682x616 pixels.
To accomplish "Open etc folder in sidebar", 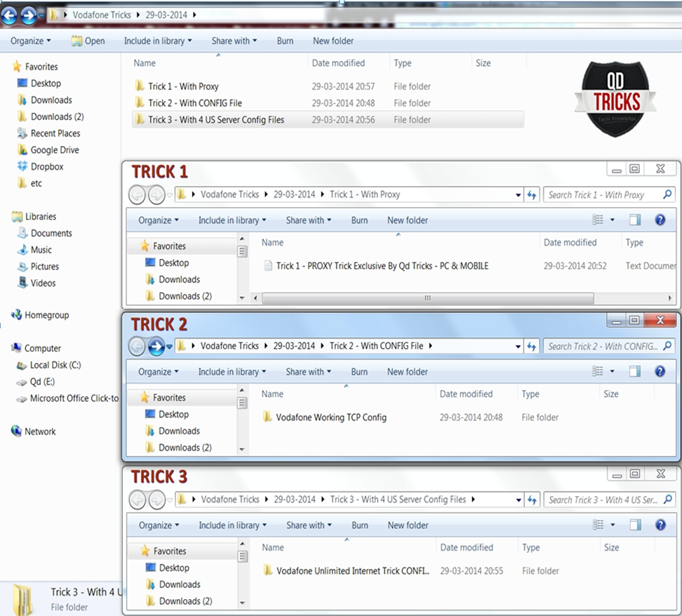I will click(x=29, y=183).
